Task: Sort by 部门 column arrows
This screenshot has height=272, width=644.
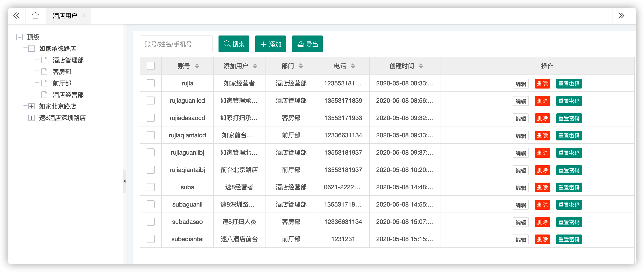Action: click(x=301, y=66)
